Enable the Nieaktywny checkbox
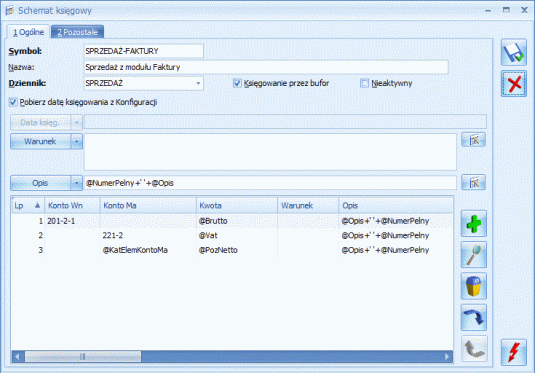Image resolution: width=535 pixels, height=373 pixels. [x=364, y=83]
